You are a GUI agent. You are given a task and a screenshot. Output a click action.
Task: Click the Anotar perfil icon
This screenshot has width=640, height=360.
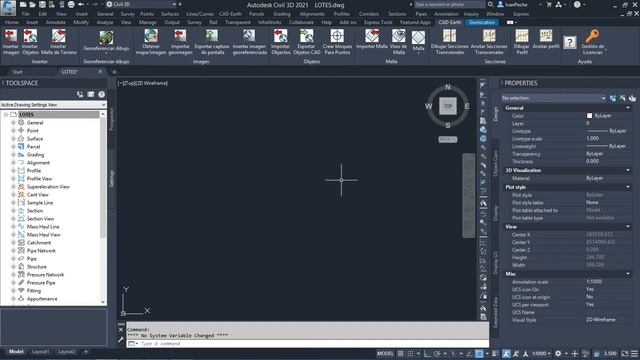pyautogui.click(x=546, y=36)
